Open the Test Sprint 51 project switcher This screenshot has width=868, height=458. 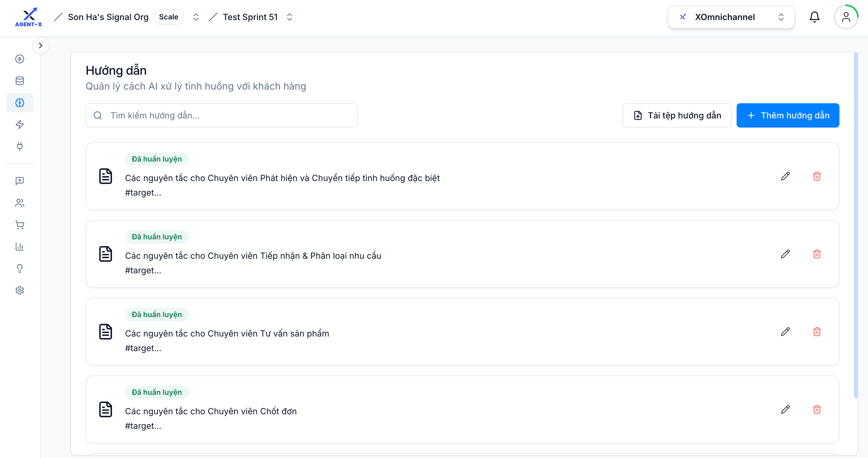[x=290, y=17]
